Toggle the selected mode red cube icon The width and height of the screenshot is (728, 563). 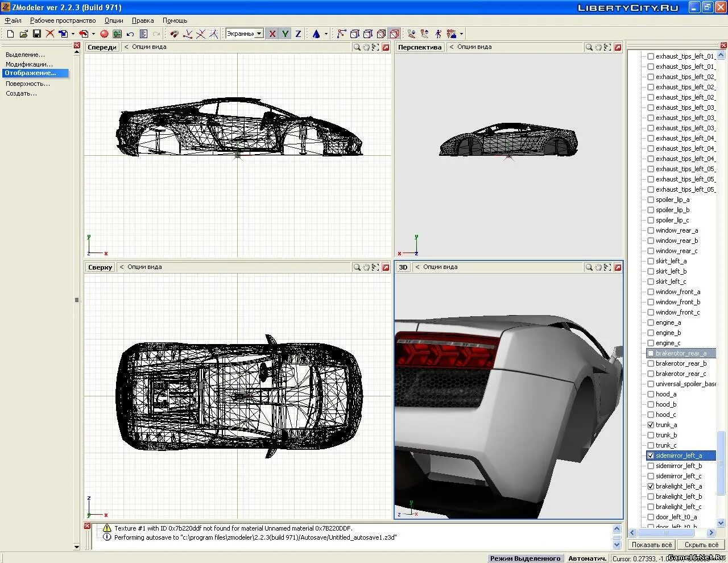(x=394, y=34)
